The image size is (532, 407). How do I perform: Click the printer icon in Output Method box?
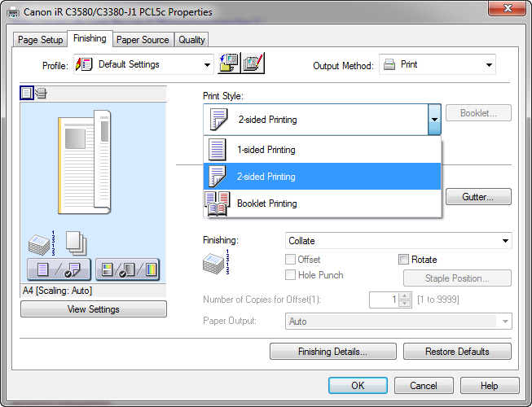click(389, 64)
